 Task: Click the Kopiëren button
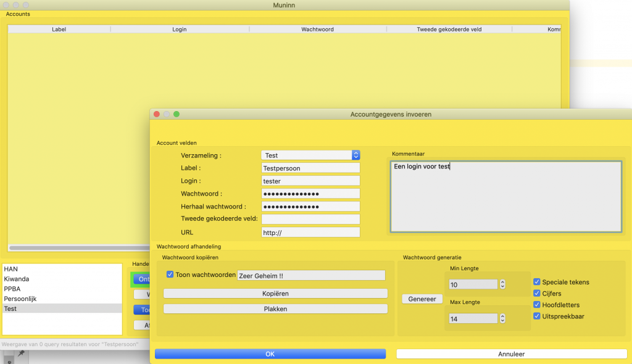275,294
